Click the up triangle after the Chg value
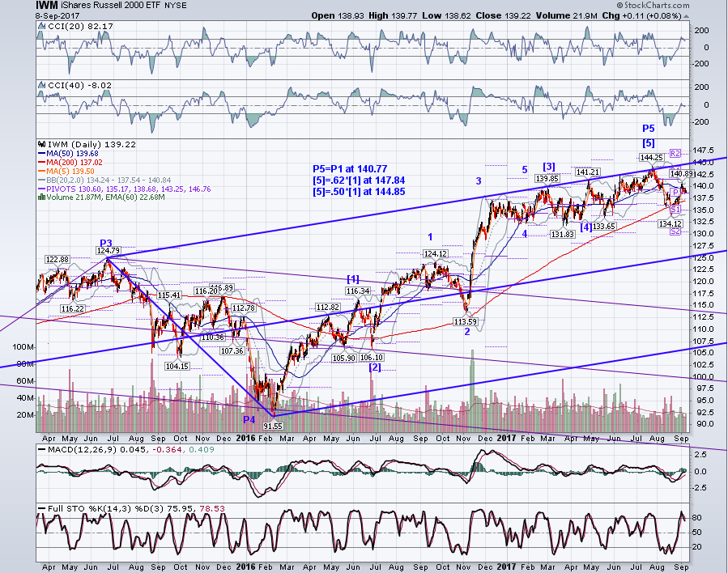This screenshot has height=573, width=728. (x=686, y=15)
